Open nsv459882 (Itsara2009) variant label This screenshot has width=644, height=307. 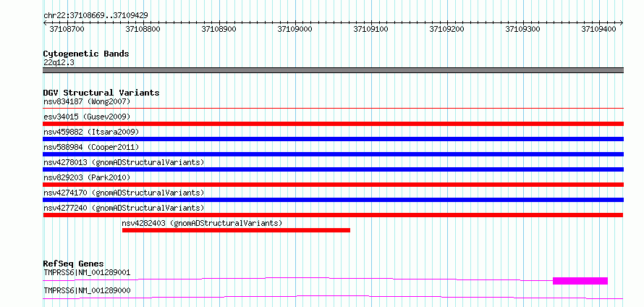[x=91, y=132]
